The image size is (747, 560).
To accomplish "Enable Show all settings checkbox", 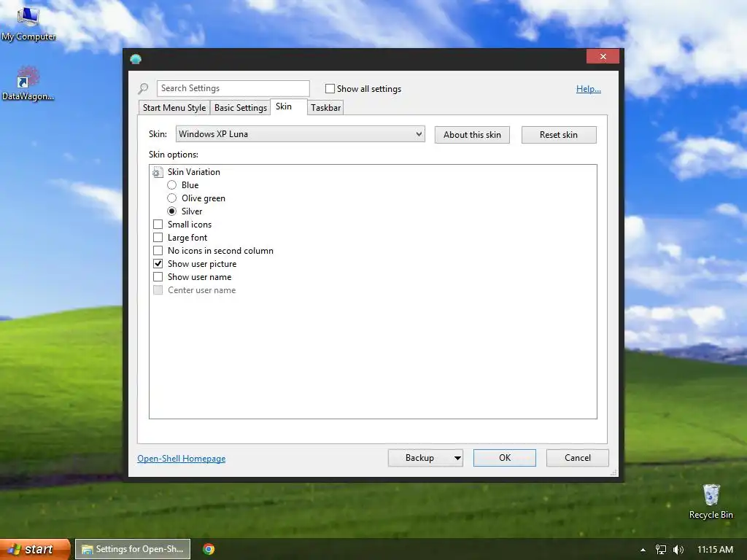I will 330,88.
